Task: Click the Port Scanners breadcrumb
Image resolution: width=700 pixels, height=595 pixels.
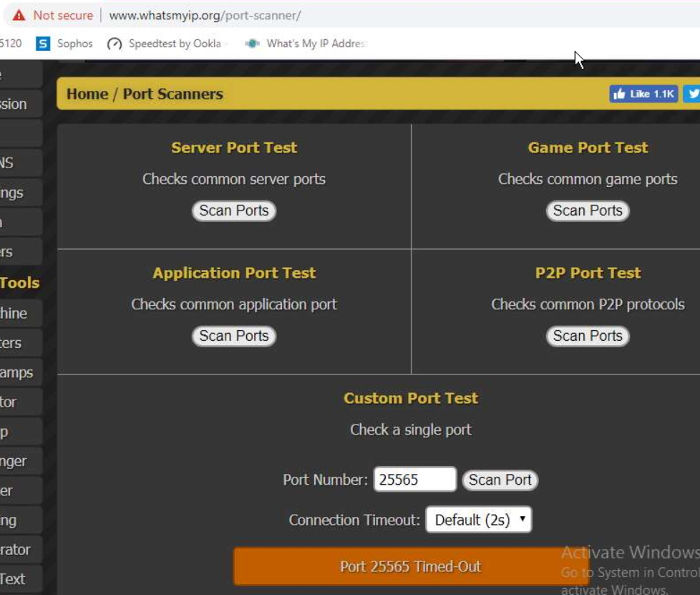Action: click(x=173, y=94)
